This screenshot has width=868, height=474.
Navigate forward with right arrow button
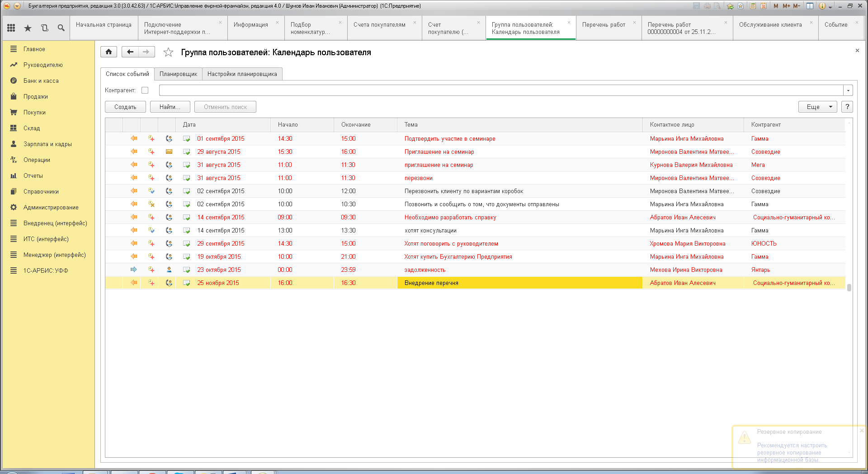pos(146,52)
